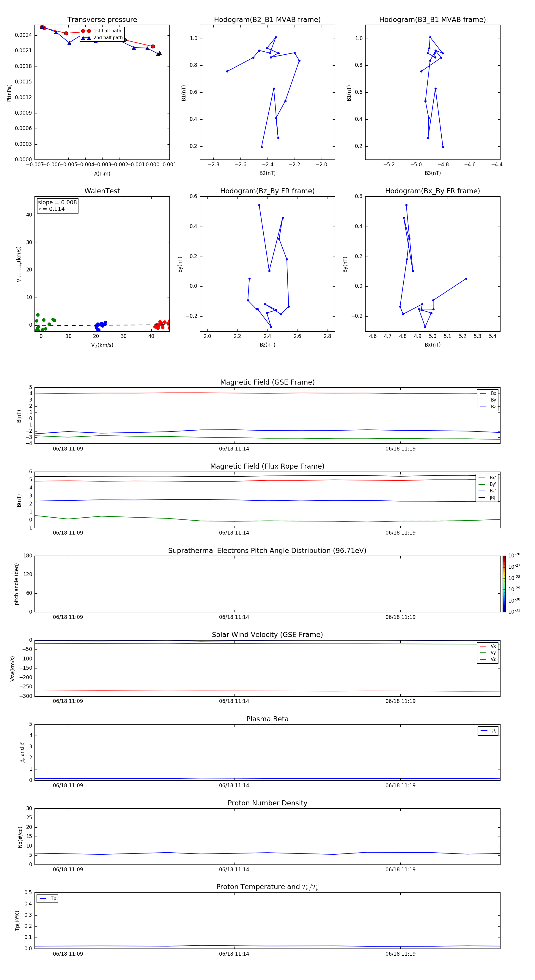Click the "Bx'" legend entry in flux rope plot
Viewport: 535px width, 980px height.
pyautogui.click(x=487, y=478)
